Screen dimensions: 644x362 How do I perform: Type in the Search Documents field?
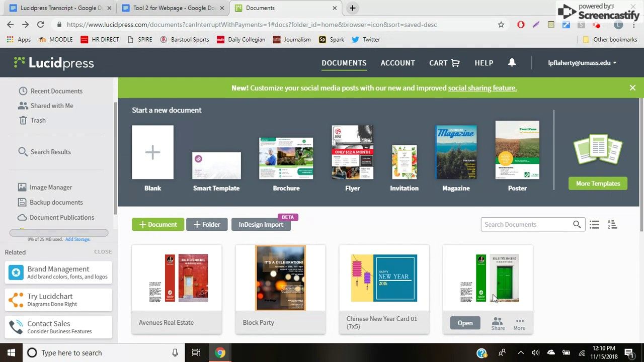(526, 225)
